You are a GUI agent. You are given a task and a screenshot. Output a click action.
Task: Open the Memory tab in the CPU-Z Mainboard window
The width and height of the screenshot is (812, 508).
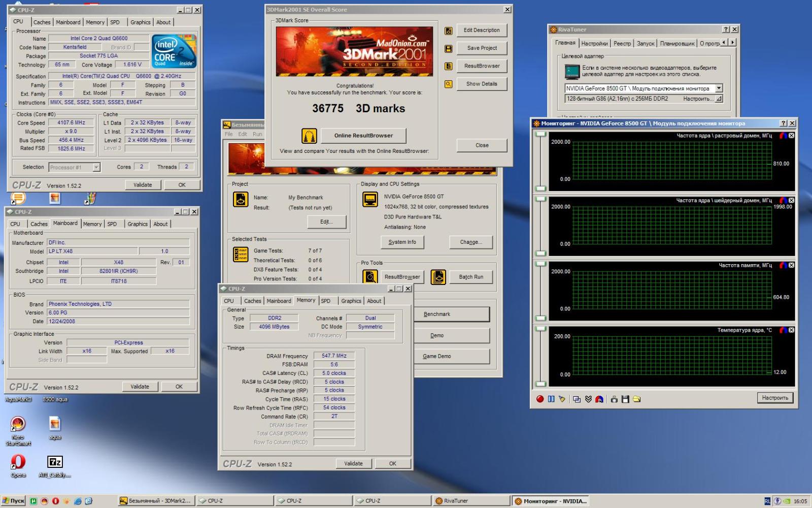pos(92,224)
